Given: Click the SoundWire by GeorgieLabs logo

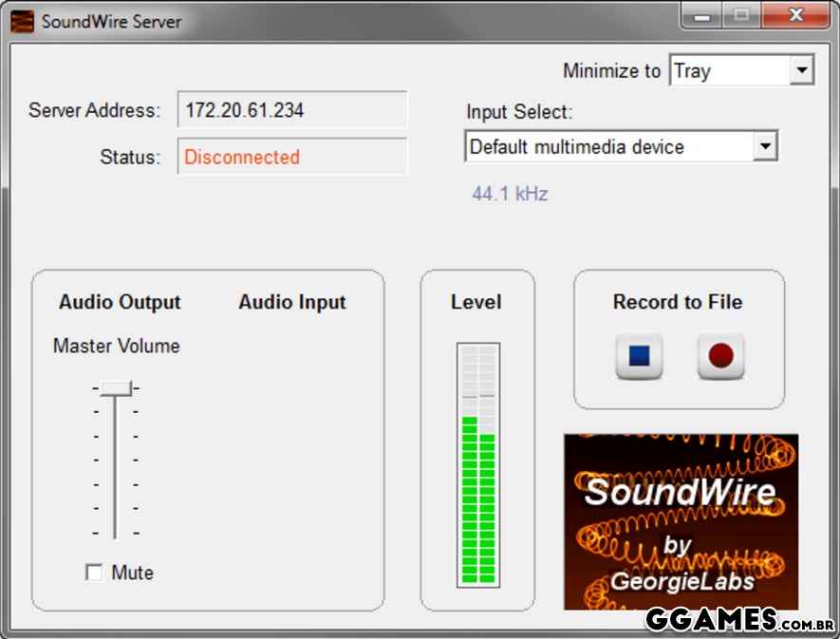Looking at the screenshot, I should tap(681, 521).
